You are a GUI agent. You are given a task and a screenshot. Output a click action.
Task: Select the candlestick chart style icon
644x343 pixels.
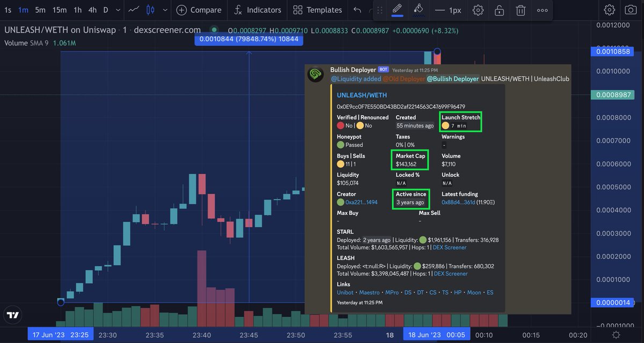click(150, 10)
